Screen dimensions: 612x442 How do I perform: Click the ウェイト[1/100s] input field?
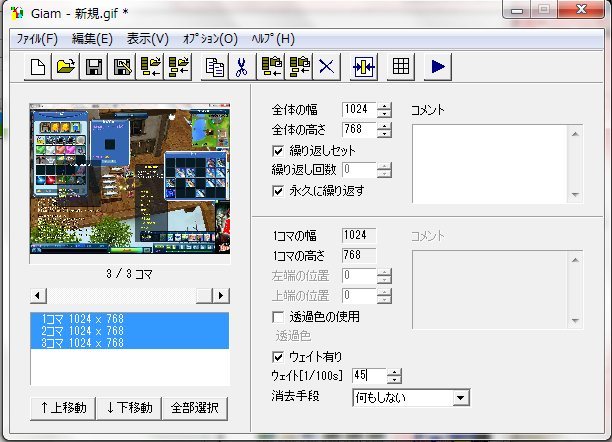pyautogui.click(x=369, y=376)
